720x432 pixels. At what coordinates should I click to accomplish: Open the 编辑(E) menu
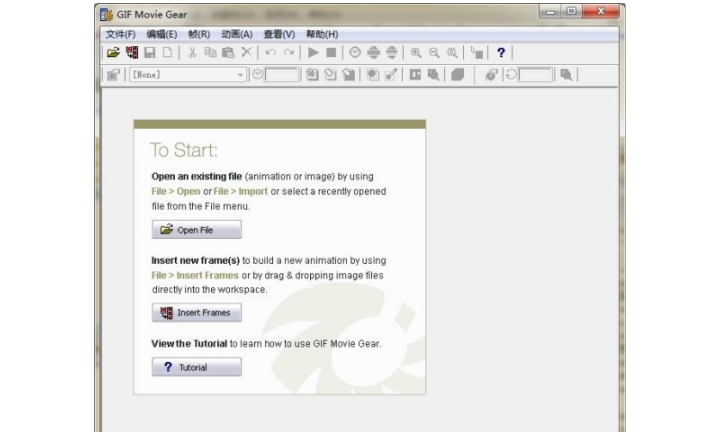pyautogui.click(x=162, y=34)
